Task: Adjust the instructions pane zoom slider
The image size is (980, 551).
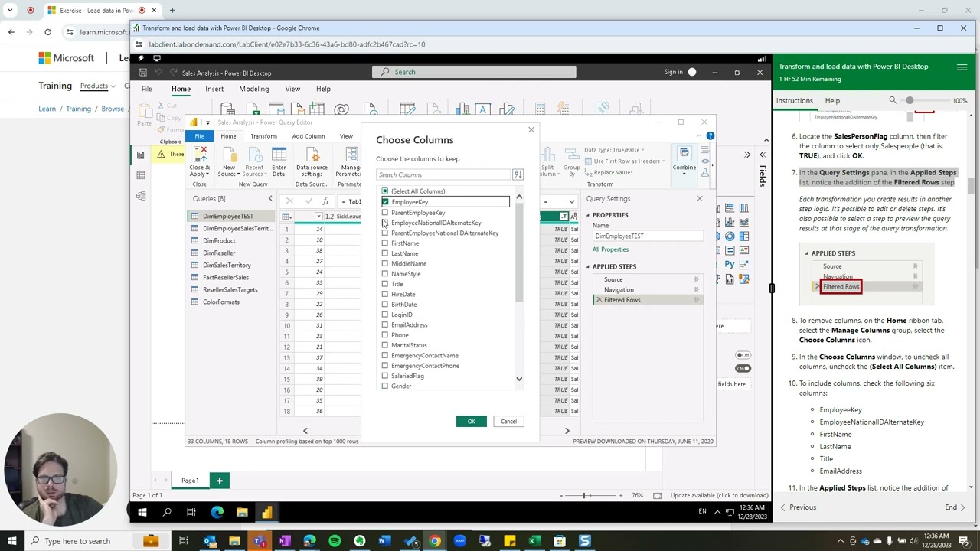Action: (910, 100)
